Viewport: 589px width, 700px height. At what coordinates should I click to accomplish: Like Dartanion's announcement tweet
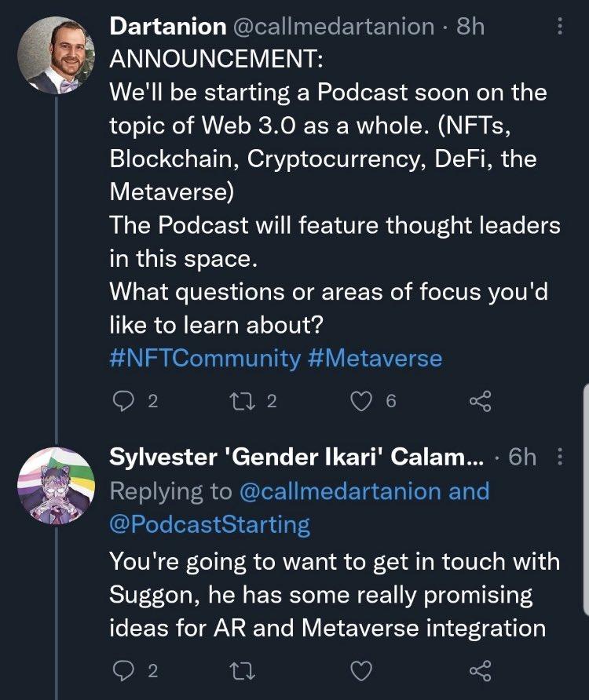tap(360, 401)
